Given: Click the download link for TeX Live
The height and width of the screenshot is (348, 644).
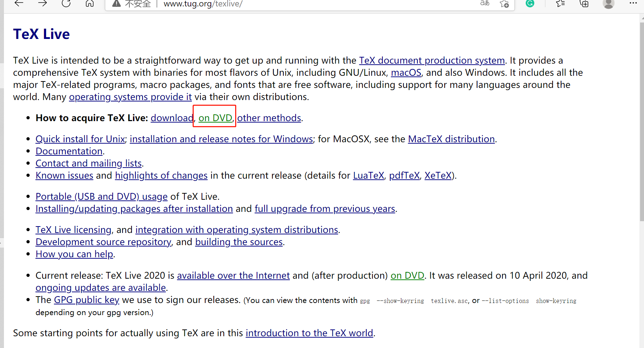Looking at the screenshot, I should (172, 118).
